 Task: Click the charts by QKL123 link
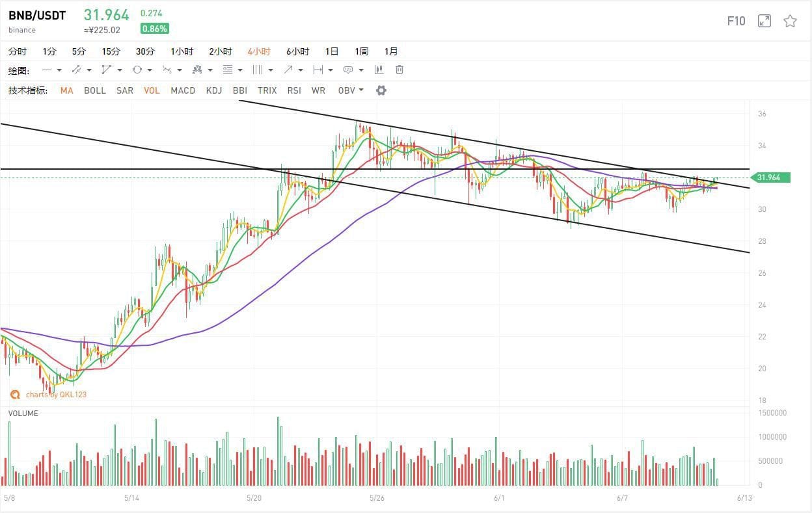(x=57, y=395)
